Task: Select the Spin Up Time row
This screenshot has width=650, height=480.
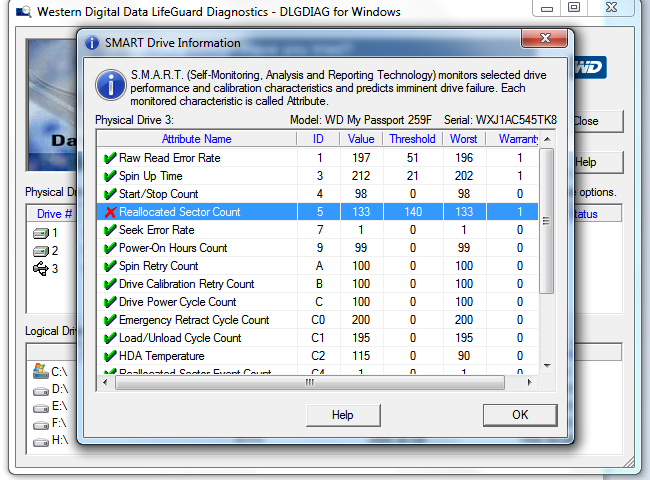Action: 318,176
